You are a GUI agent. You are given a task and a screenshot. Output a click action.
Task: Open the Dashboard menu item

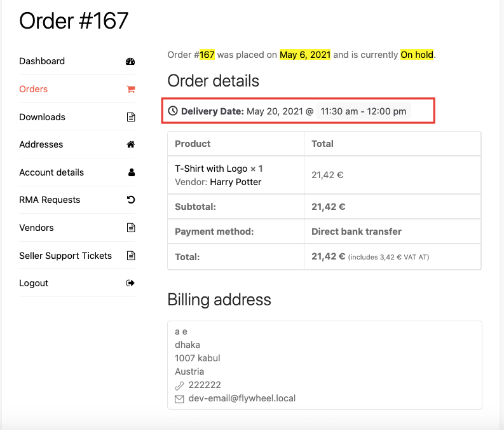click(x=42, y=61)
